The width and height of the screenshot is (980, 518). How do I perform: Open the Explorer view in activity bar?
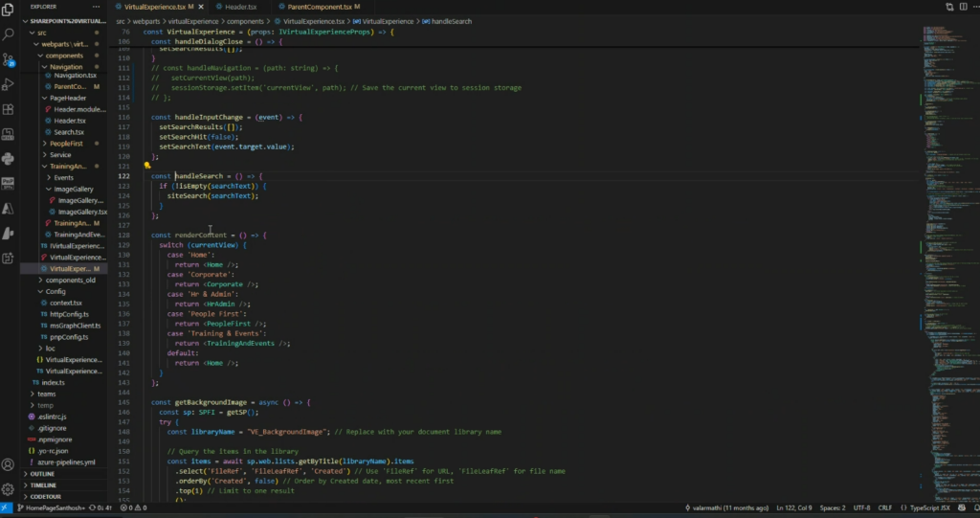(x=8, y=10)
